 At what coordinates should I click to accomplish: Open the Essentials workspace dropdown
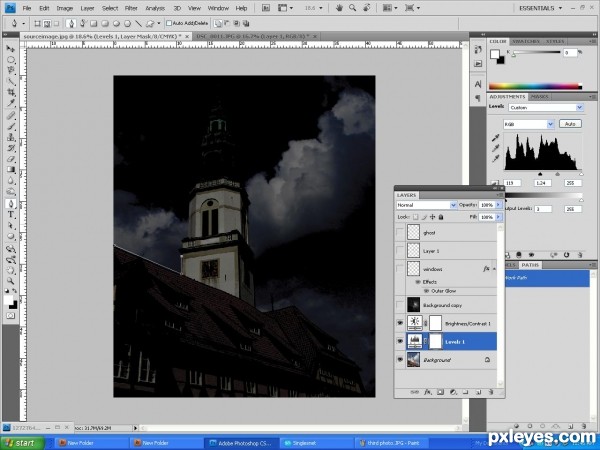[x=541, y=8]
